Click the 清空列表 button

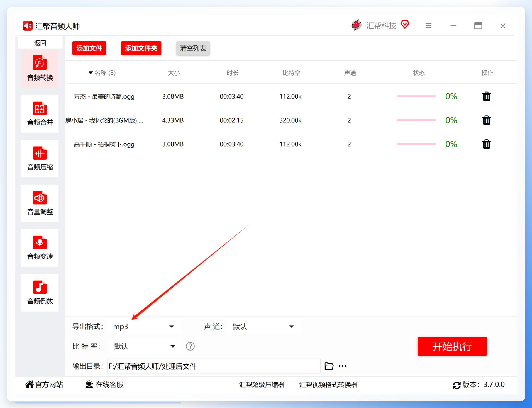point(193,48)
